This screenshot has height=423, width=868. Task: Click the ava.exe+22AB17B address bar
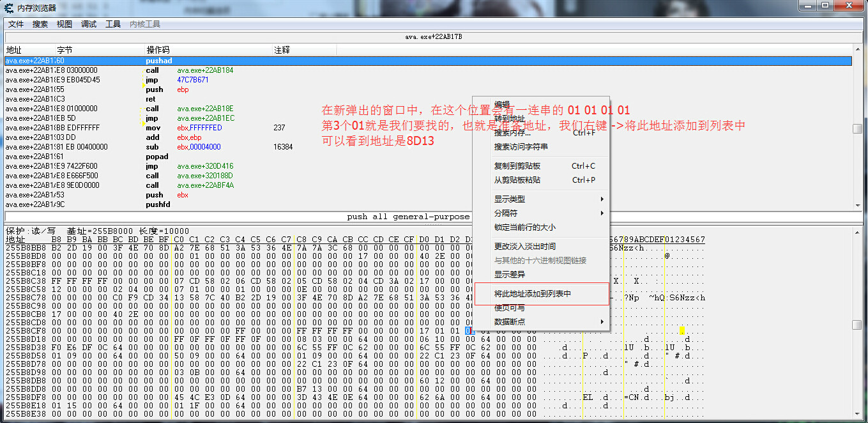[434, 37]
